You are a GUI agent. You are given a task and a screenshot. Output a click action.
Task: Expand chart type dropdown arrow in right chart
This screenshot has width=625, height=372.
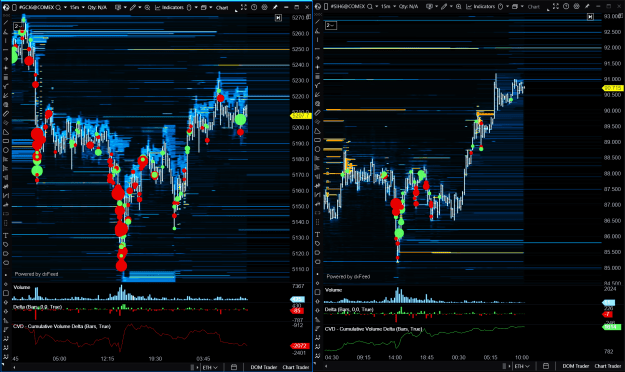[436, 6]
